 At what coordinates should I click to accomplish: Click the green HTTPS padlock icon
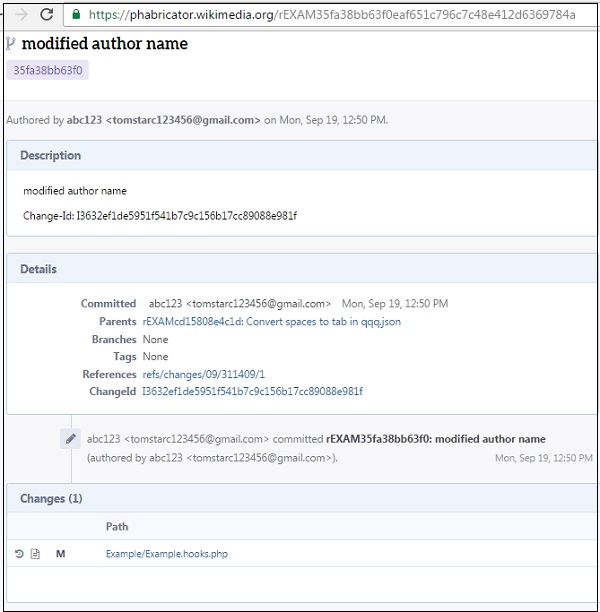click(76, 15)
